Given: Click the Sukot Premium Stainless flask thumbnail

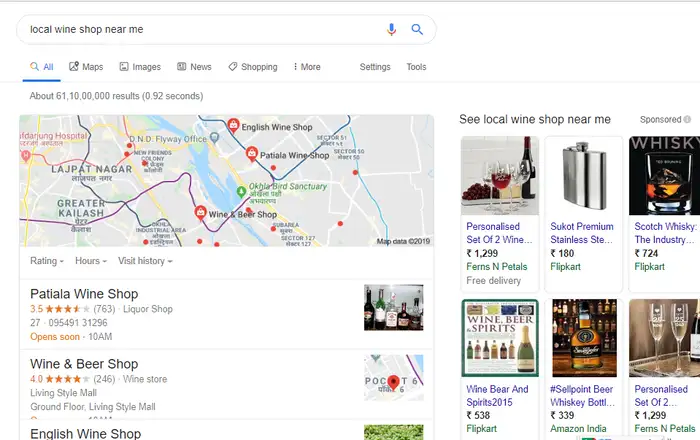Looking at the screenshot, I should click(x=583, y=176).
